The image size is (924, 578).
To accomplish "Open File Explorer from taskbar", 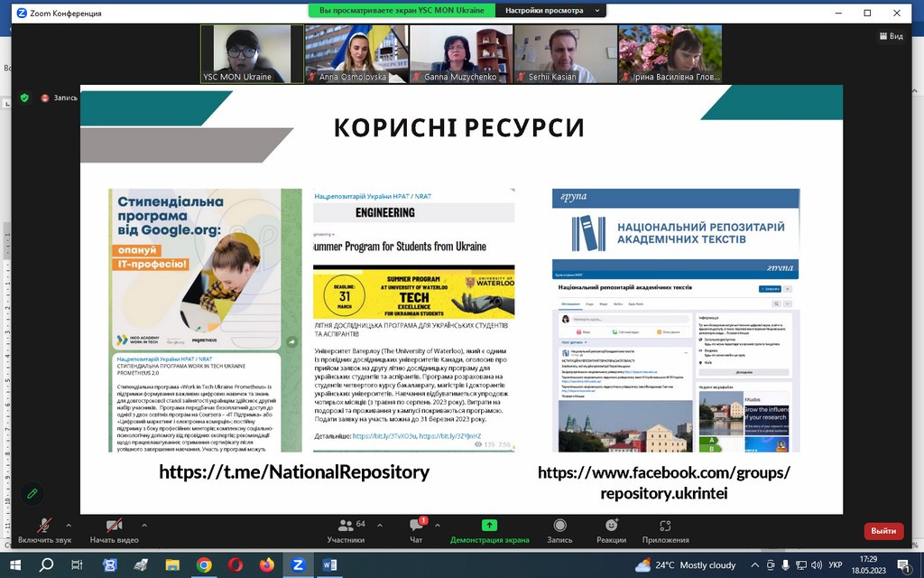I will (172, 565).
